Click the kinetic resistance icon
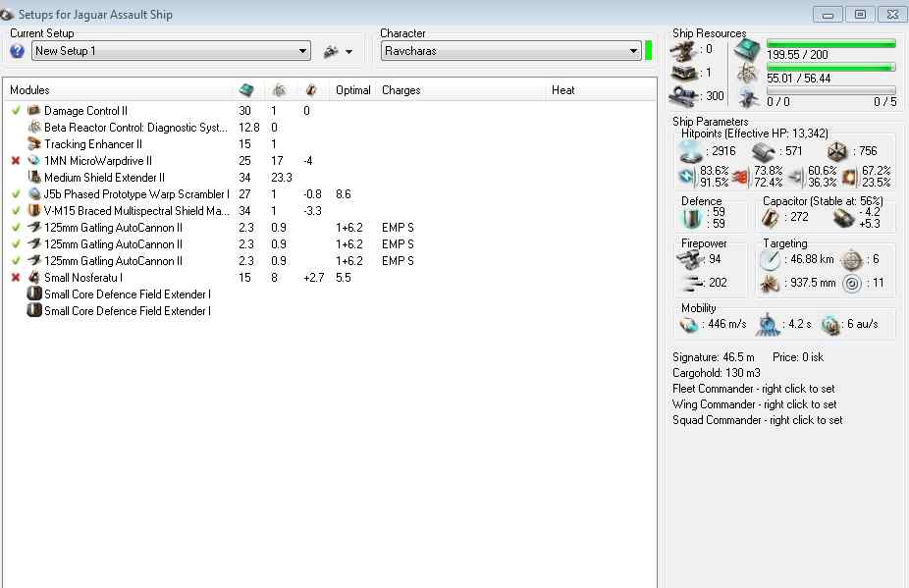This screenshot has width=909, height=588. (x=795, y=177)
